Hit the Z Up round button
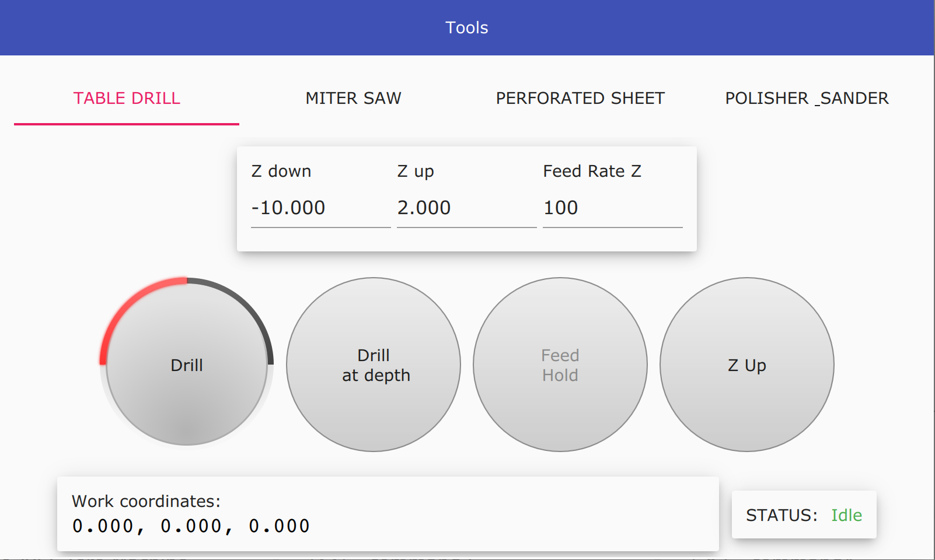 (x=747, y=365)
